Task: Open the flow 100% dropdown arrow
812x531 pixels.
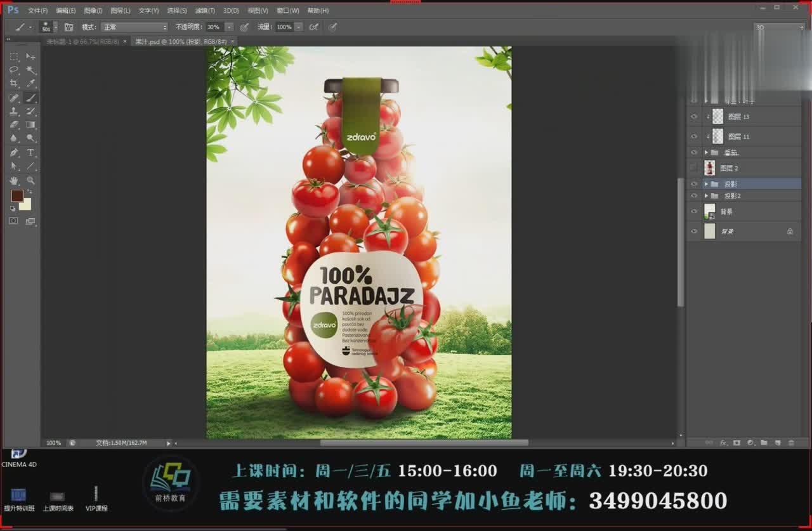Action: pos(298,27)
